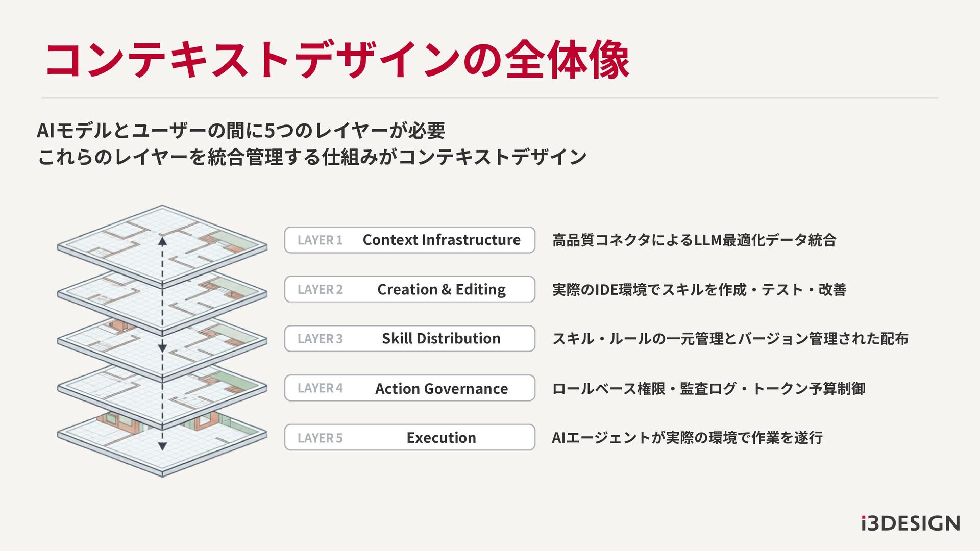Click the LAYER 1 label
Screen dimensions: 980x551
320,240
